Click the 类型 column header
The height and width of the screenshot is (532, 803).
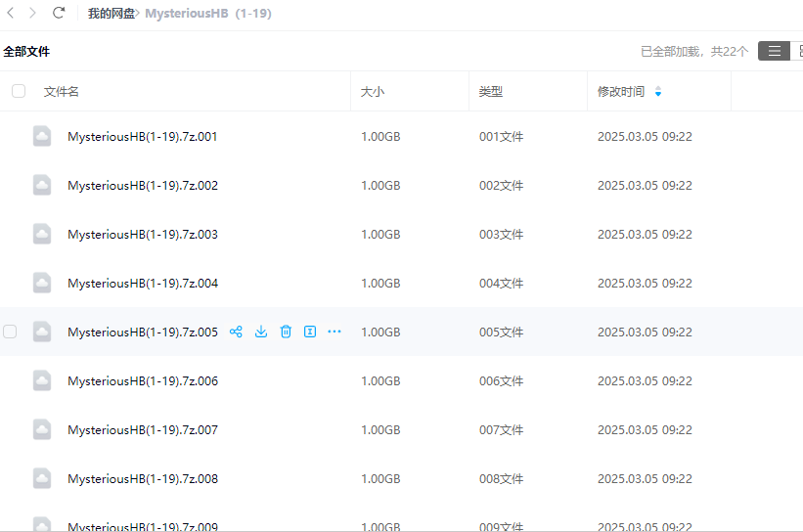[491, 91]
